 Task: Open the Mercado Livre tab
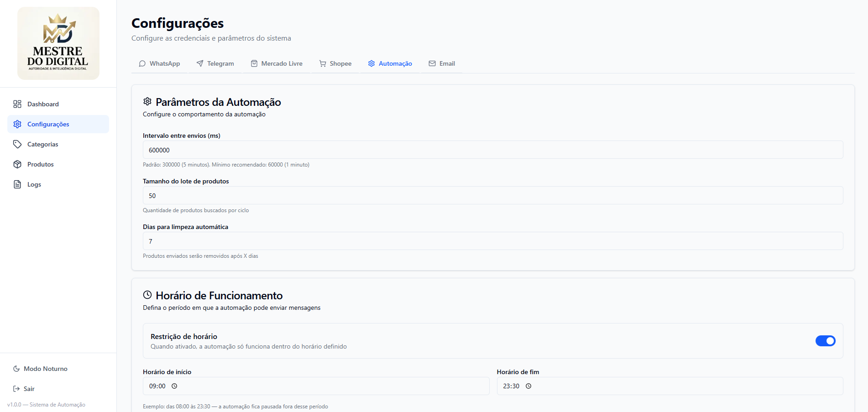tap(277, 63)
